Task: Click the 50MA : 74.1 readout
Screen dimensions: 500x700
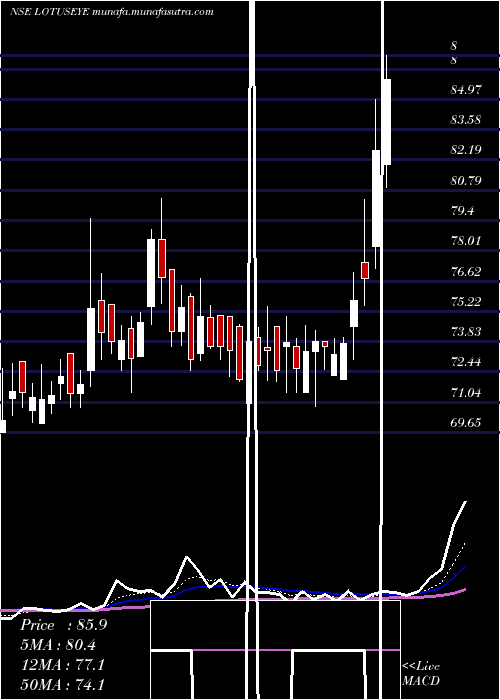Action: [63, 684]
